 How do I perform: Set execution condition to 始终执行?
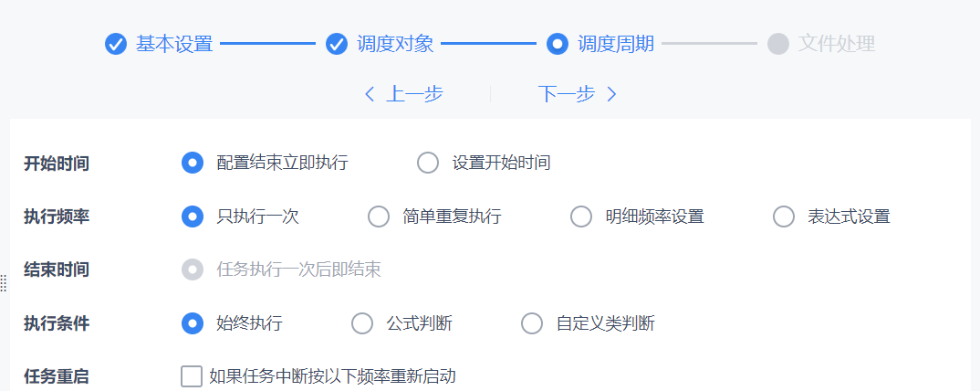(x=193, y=323)
